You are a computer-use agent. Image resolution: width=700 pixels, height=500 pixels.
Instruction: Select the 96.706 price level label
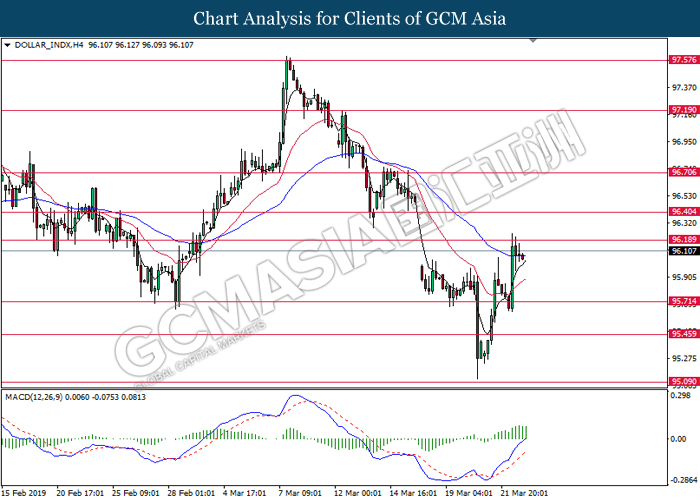click(683, 172)
